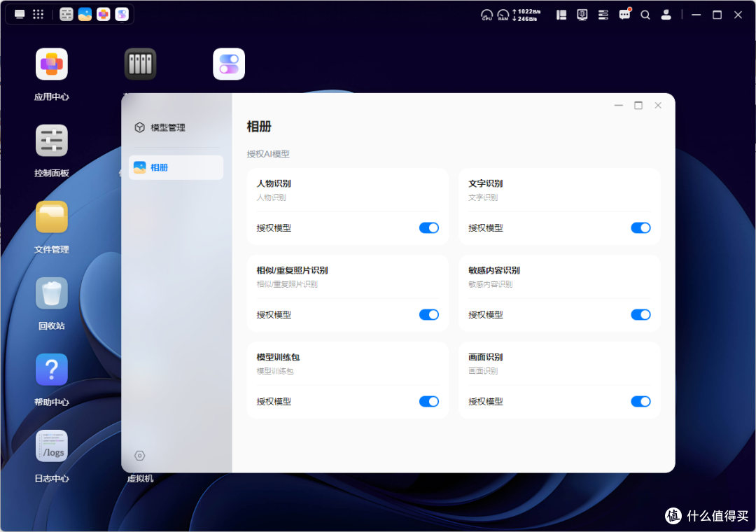This screenshot has height=532, width=756.
Task: Click the show desktop icon in top bar
Action: (20, 15)
